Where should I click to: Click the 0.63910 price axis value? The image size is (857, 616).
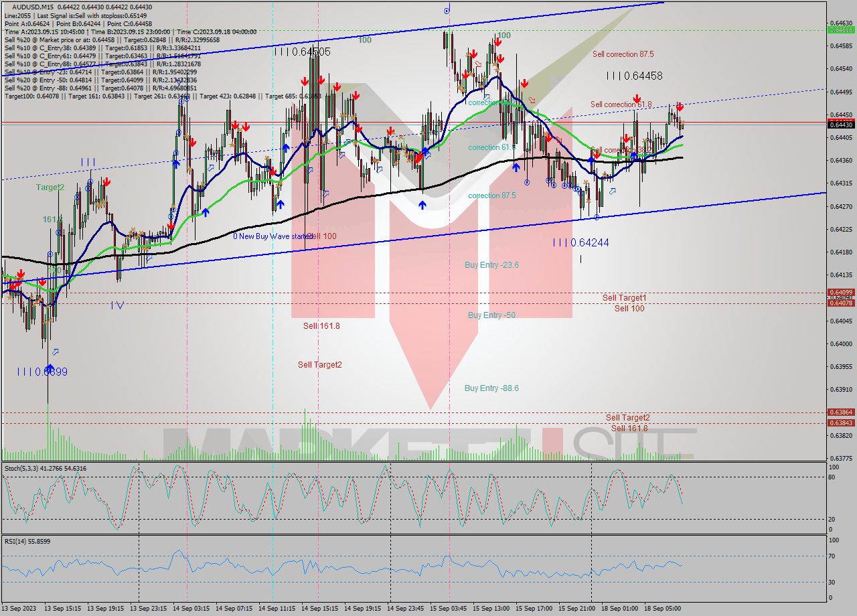point(841,389)
